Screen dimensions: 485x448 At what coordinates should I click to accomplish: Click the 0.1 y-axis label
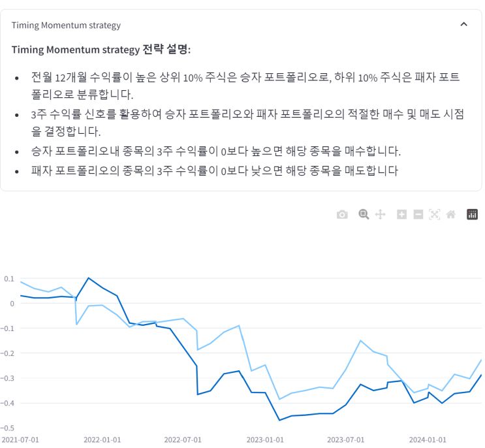click(8, 279)
